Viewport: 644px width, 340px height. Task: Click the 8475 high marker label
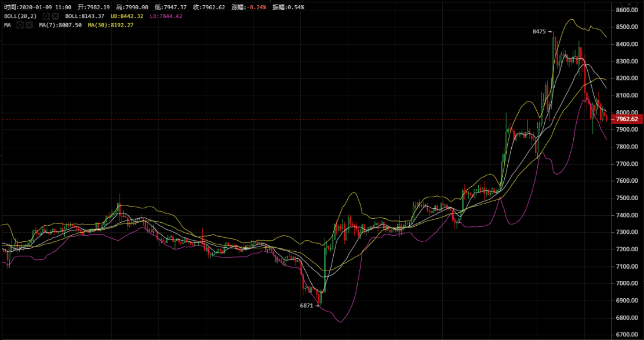pyautogui.click(x=539, y=31)
